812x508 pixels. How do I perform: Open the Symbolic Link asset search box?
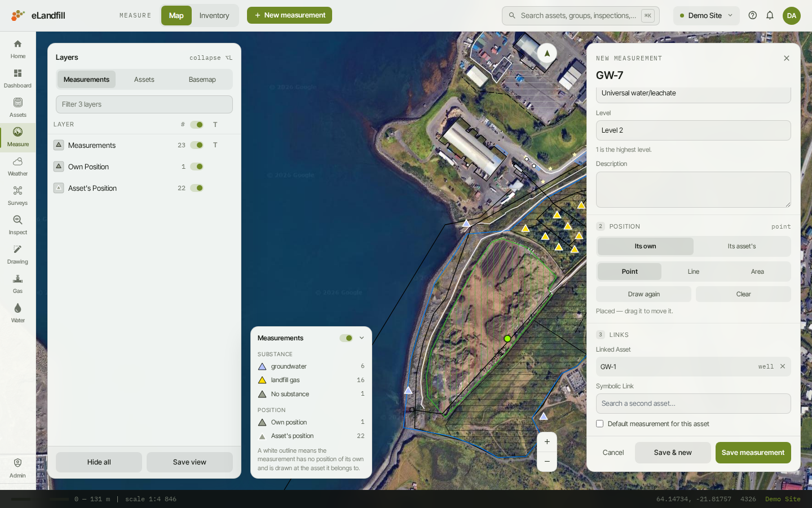(693, 404)
